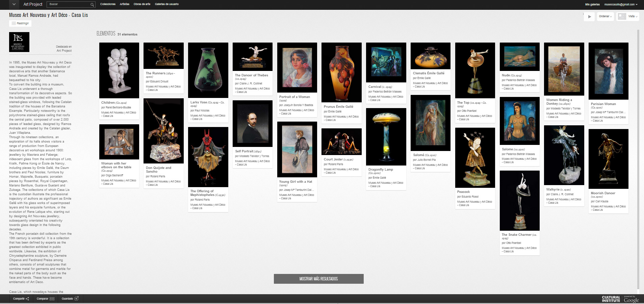644x304 pixels.
Task: Open the Dragonfly Lamp artwork thumbnail
Action: 386,136
